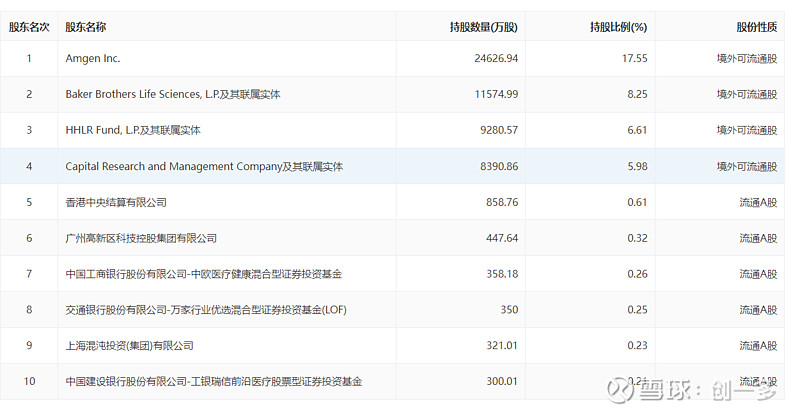Click rank number 1 cell
Viewport: 800px width, 415px height.
click(29, 59)
